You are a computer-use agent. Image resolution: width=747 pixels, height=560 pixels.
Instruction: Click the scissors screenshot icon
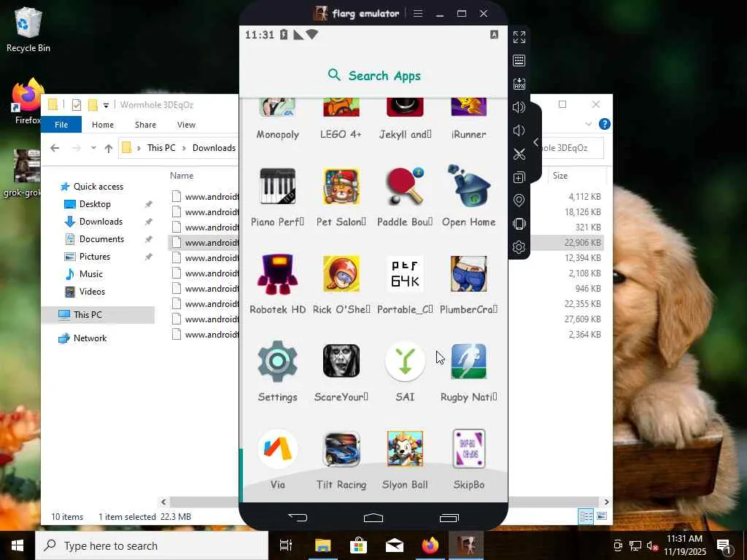(519, 154)
